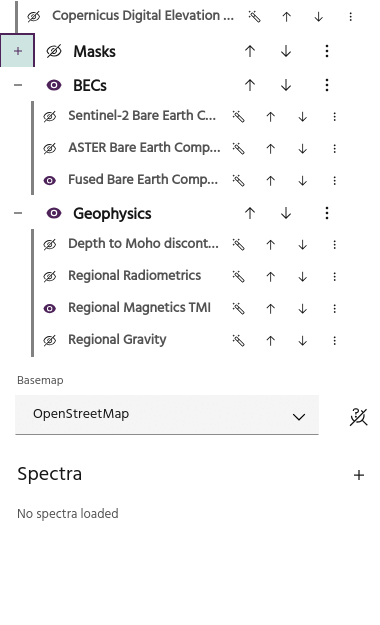Toggle basemap visibility icon beside OpenStreetMap

pos(358,417)
